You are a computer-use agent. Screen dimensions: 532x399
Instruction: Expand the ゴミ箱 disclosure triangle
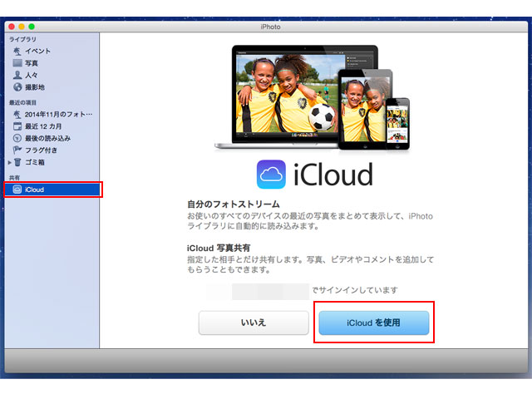10,163
